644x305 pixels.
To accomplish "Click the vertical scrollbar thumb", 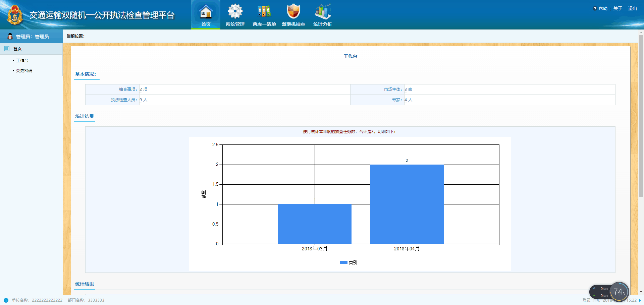I will tap(641, 116).
